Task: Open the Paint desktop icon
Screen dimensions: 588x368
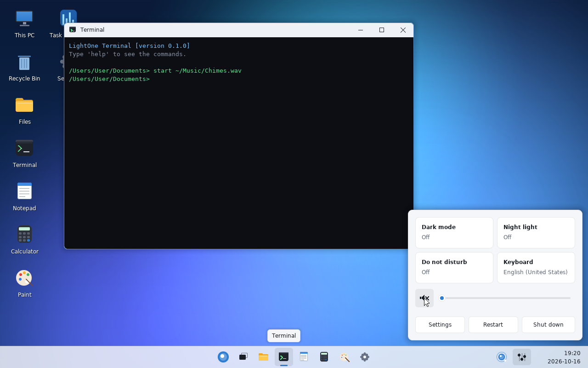Action: 24,283
